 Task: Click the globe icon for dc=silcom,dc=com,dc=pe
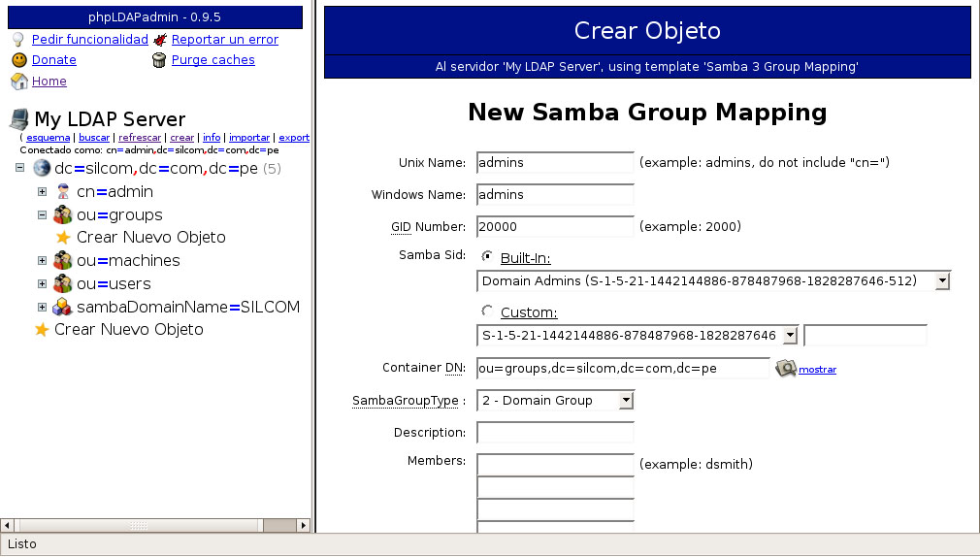click(42, 169)
